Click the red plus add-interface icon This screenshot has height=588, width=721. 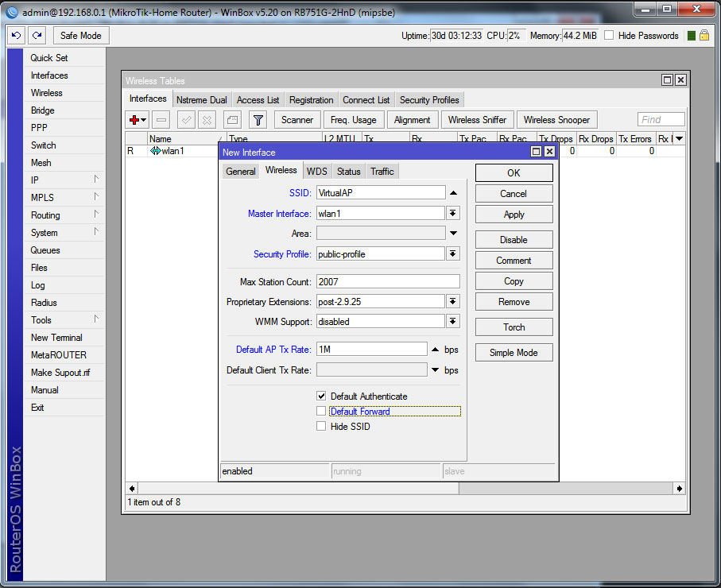[134, 120]
